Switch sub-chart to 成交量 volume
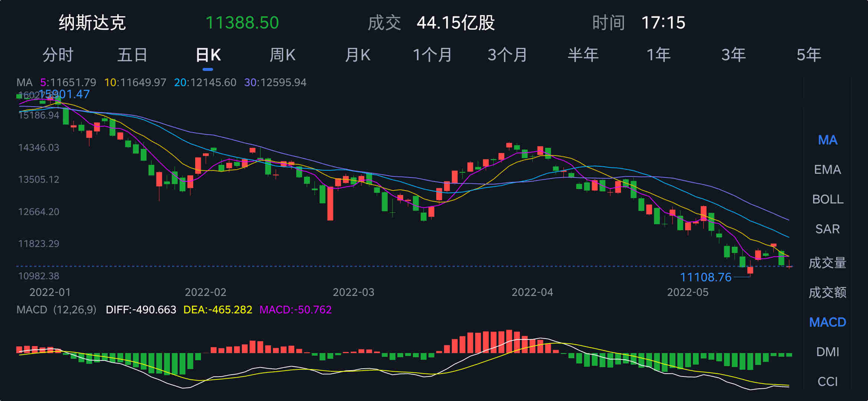The image size is (868, 401). coord(828,263)
